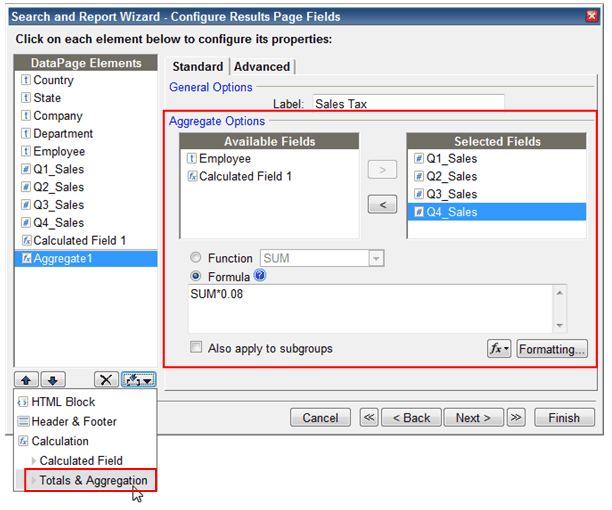Select Aggregate1 in DataPage Elements
This screenshot has width=612, height=510.
[85, 258]
